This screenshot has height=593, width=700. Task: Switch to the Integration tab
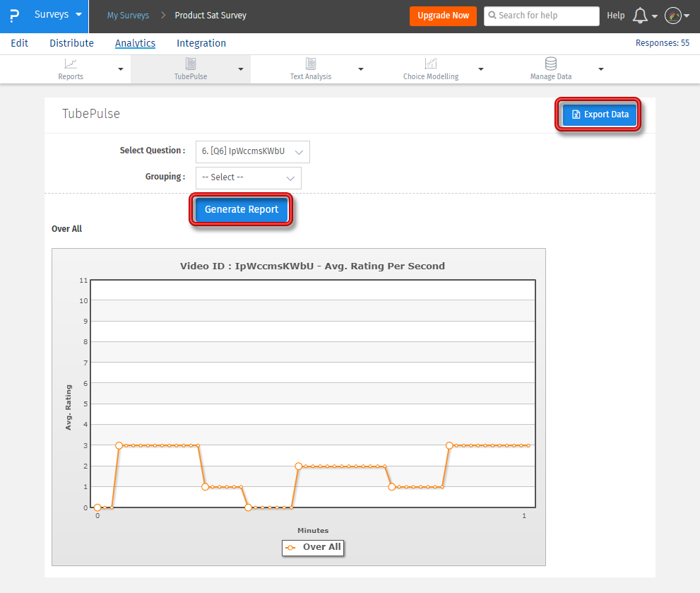coord(201,43)
